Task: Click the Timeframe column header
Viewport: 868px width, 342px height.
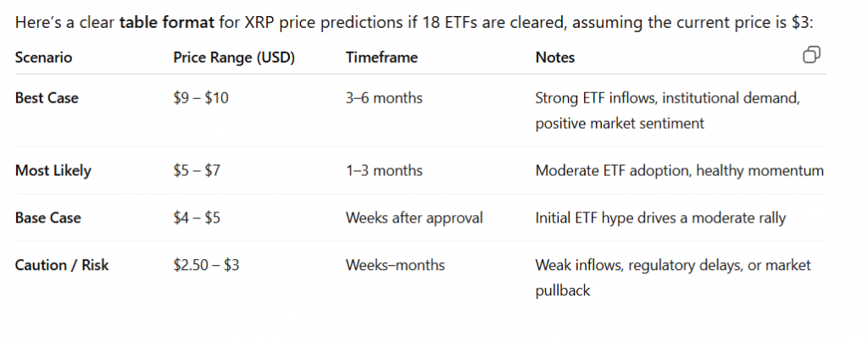Action: point(381,58)
